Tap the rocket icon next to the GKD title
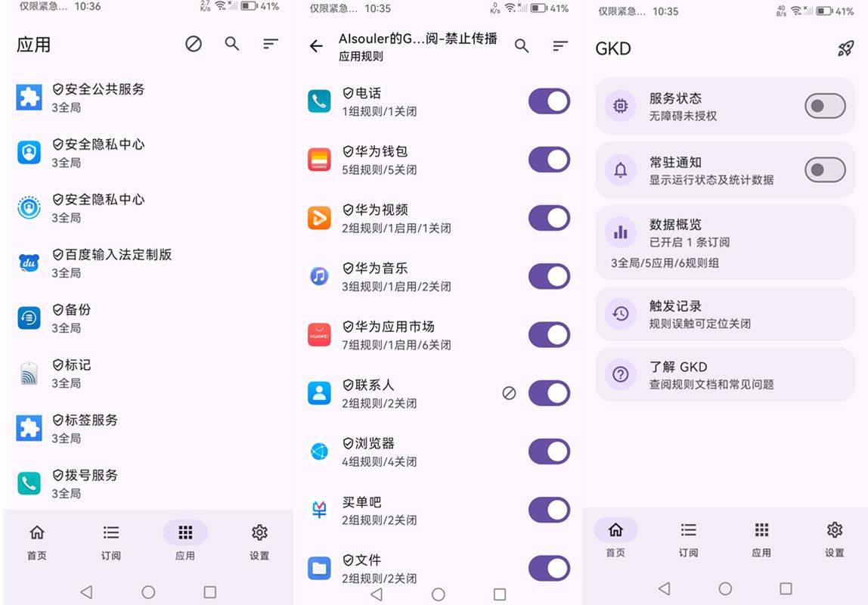This screenshot has width=868, height=605. pos(845,49)
